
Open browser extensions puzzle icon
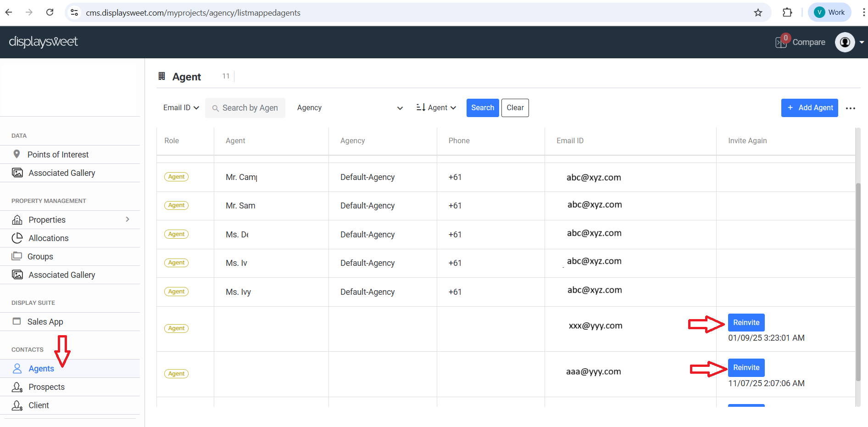tap(787, 13)
